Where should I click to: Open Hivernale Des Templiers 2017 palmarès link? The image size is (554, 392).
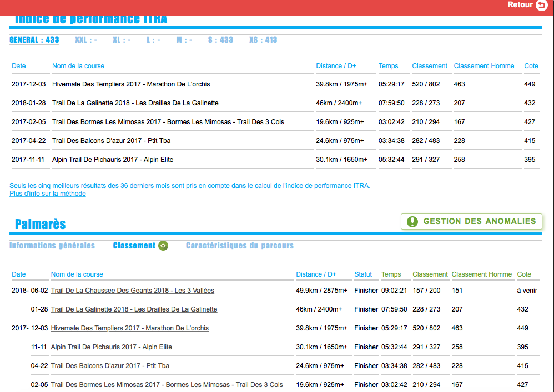(129, 328)
